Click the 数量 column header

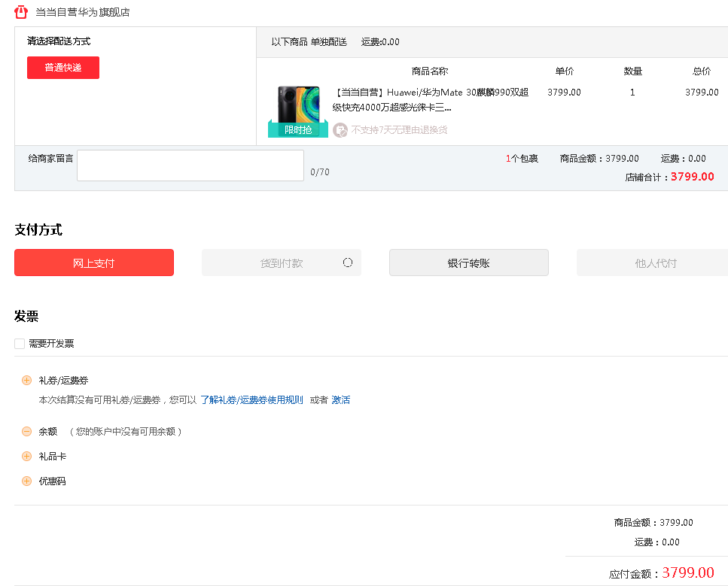pos(633,71)
